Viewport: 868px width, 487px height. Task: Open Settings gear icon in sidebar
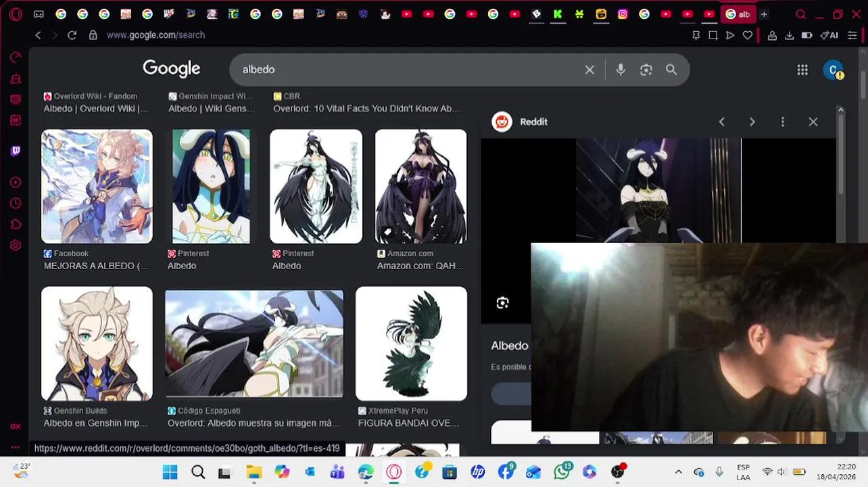(x=16, y=245)
